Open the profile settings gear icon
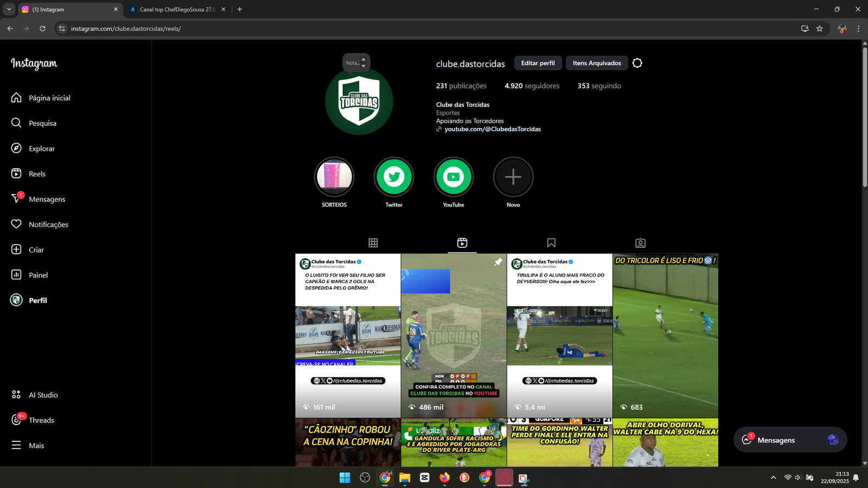The width and height of the screenshot is (868, 488). 637,63
